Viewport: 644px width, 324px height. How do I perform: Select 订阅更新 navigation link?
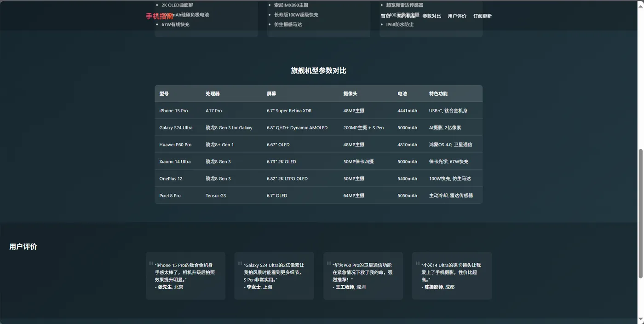tap(483, 16)
